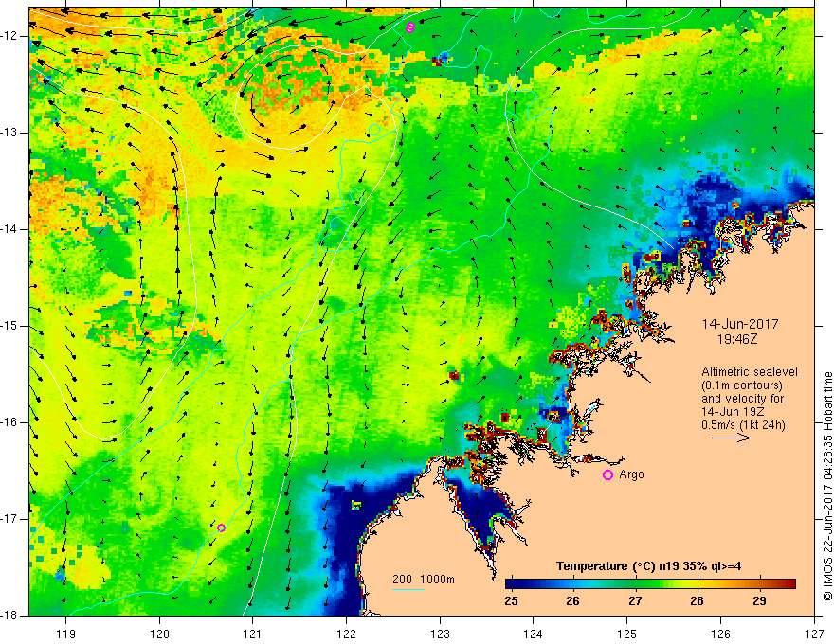The image size is (834, 644).
Task: Click the temperature color bar at 27
Action: pos(635,584)
